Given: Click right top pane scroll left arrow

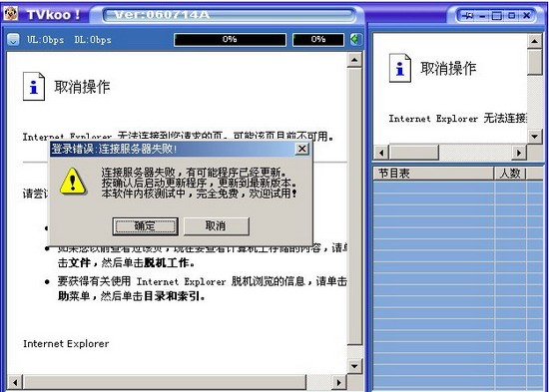Looking at the screenshot, I should pos(381,153).
